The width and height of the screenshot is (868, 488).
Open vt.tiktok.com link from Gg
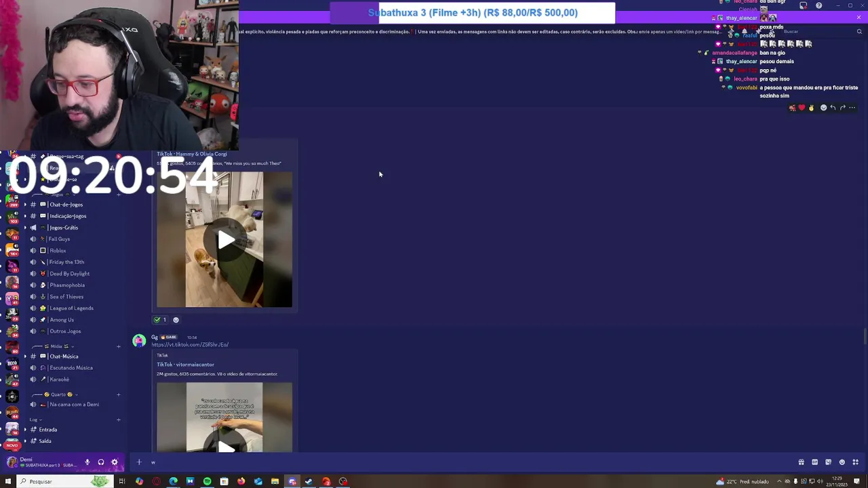click(190, 344)
